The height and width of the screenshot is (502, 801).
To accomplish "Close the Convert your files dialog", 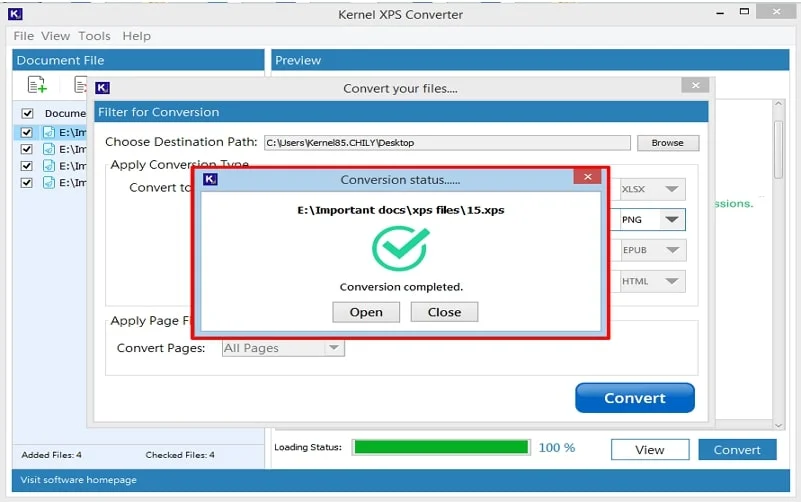I will [x=695, y=85].
